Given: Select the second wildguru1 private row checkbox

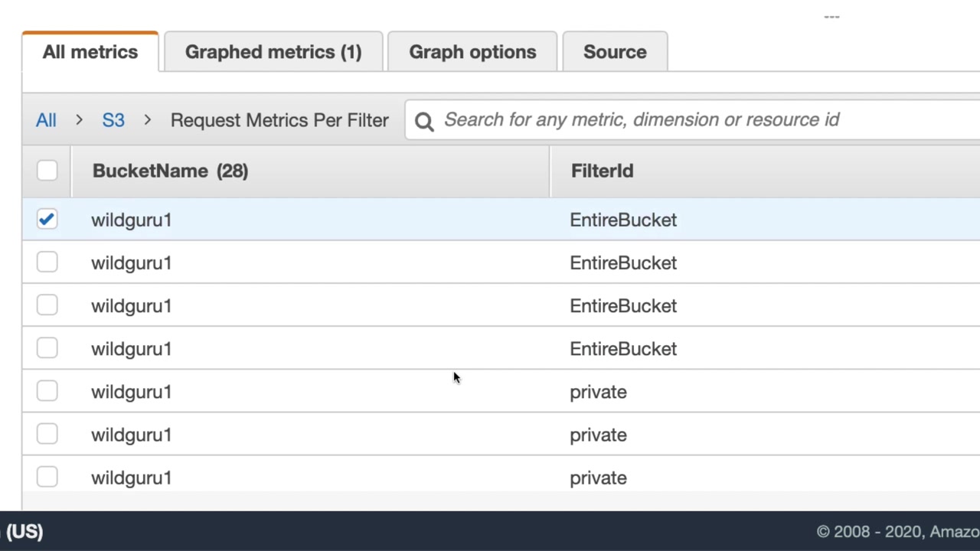Looking at the screenshot, I should (x=47, y=434).
